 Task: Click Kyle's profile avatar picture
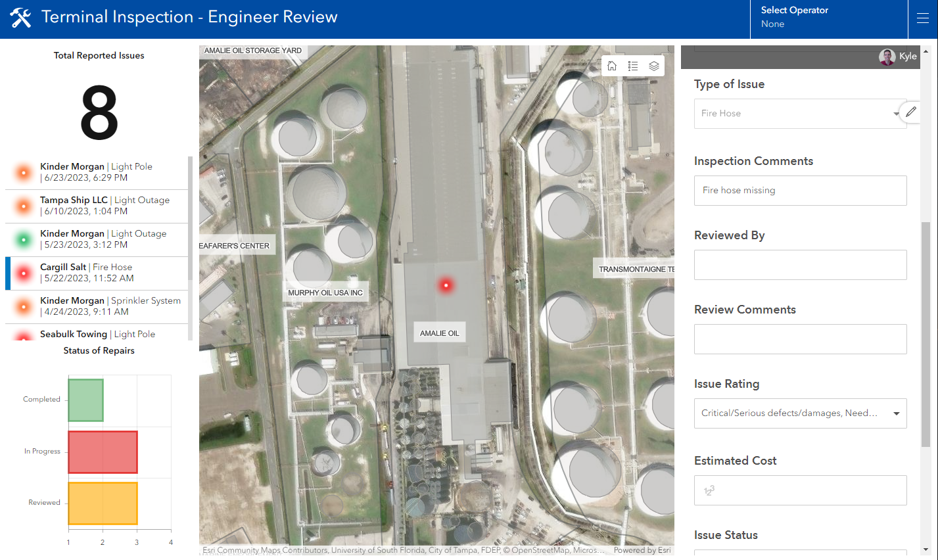887,57
